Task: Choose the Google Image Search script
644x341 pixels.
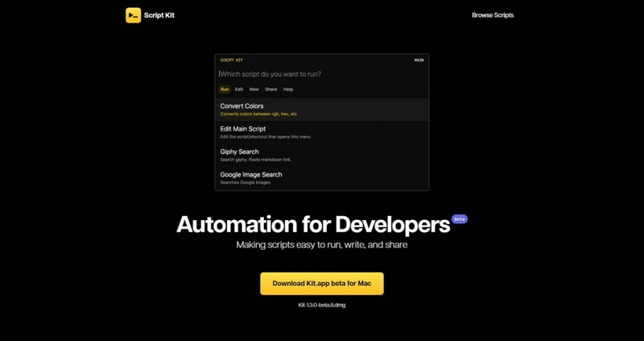Action: 321,178
